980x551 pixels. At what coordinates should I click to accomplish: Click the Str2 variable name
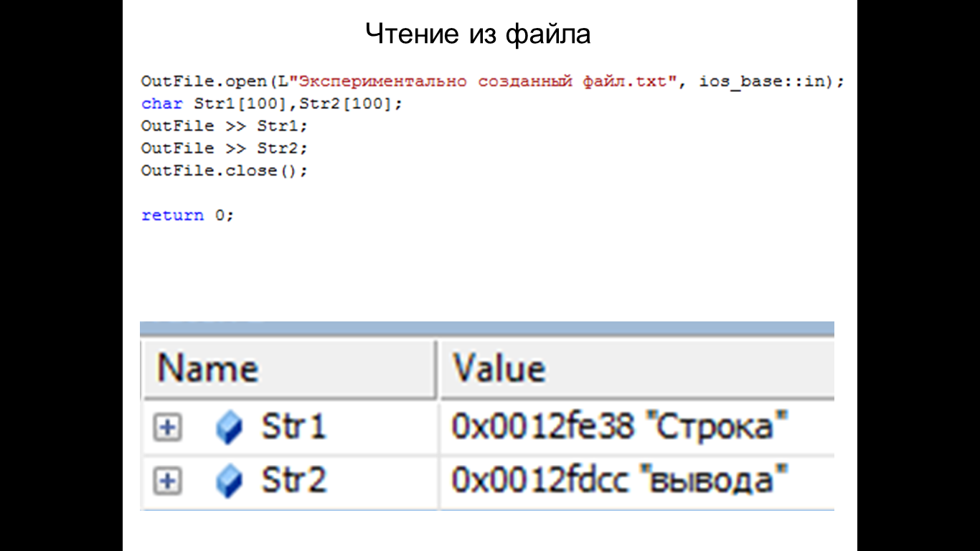click(x=293, y=480)
